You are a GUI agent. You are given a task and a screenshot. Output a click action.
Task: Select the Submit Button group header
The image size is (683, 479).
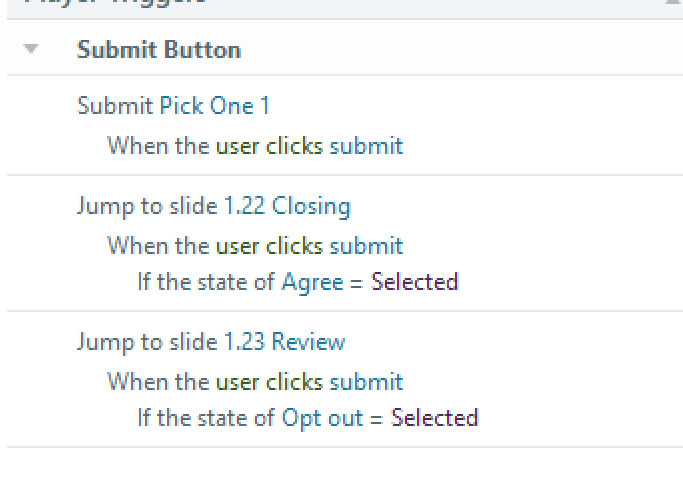[159, 49]
